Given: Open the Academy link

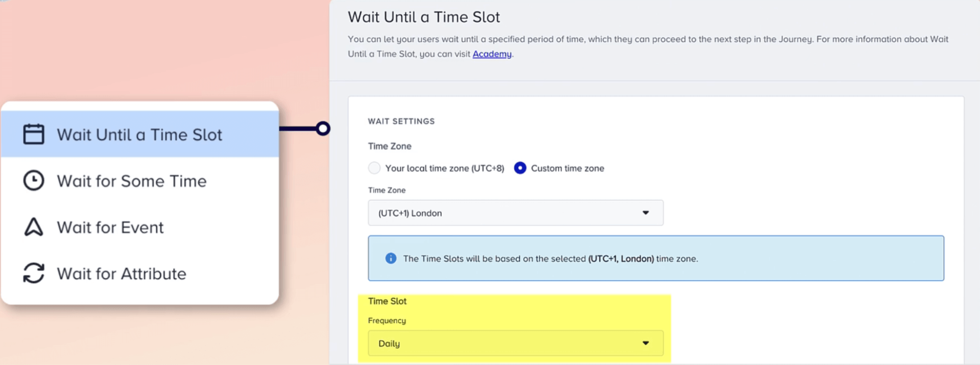Looking at the screenshot, I should point(492,54).
